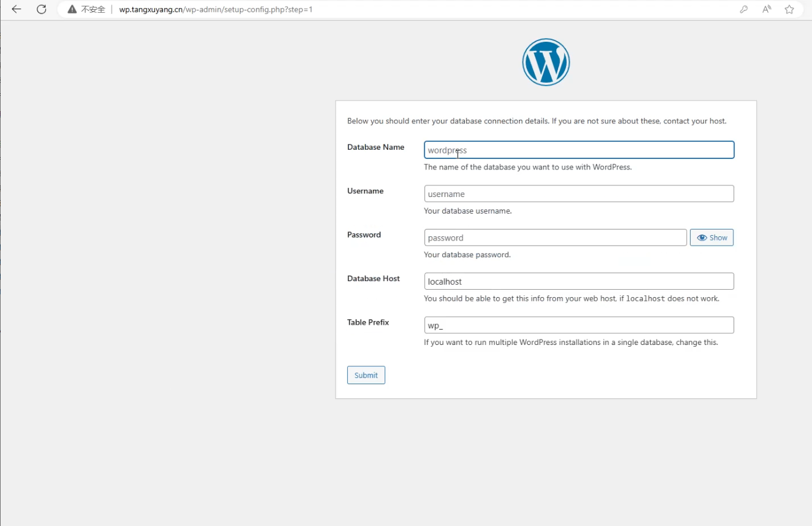Viewport: 812px width, 526px height.
Task: Select the address bar URL
Action: point(216,9)
